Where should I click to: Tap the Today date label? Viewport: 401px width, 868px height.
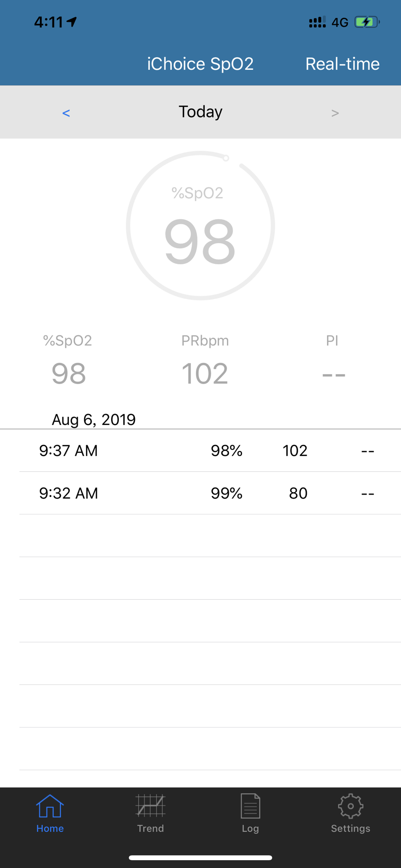[200, 112]
